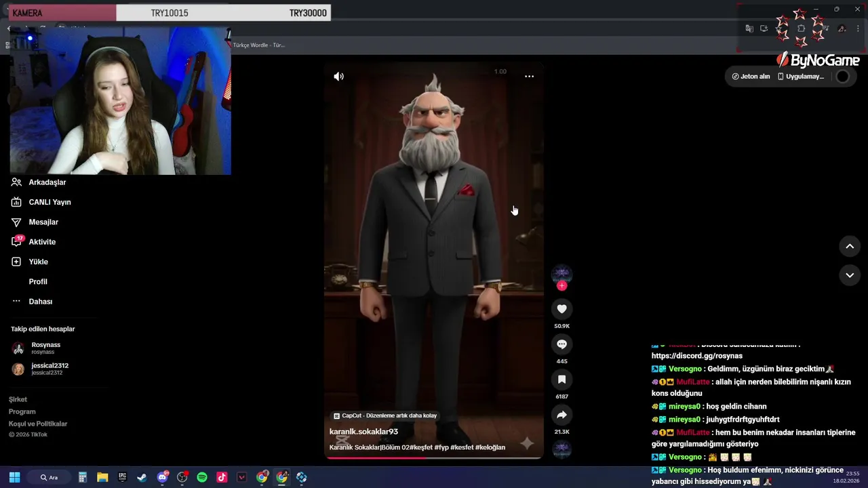This screenshot has height=488, width=868.
Task: Open the Chrome media controls icon
Action: (x=825, y=28)
